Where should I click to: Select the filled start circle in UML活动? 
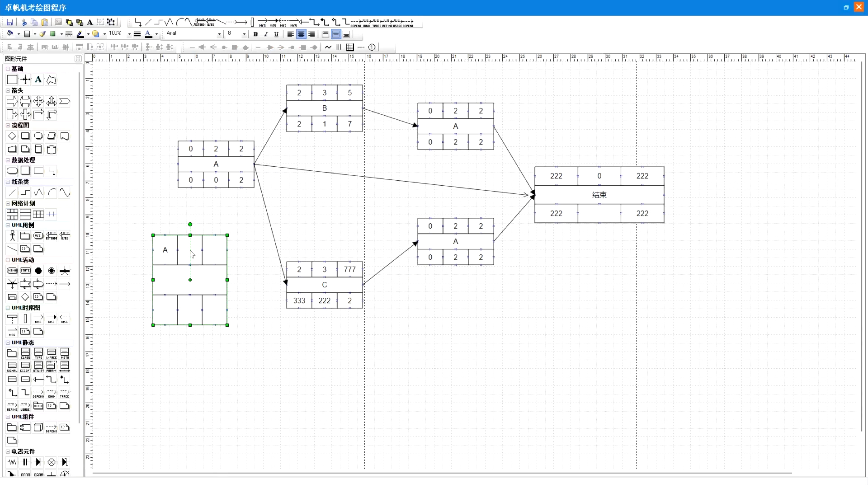point(38,271)
